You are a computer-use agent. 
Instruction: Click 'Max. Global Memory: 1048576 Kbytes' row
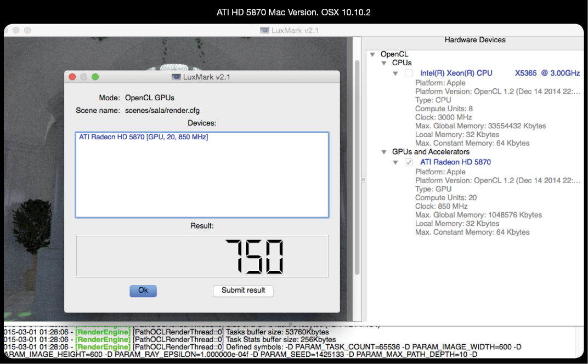click(x=478, y=215)
